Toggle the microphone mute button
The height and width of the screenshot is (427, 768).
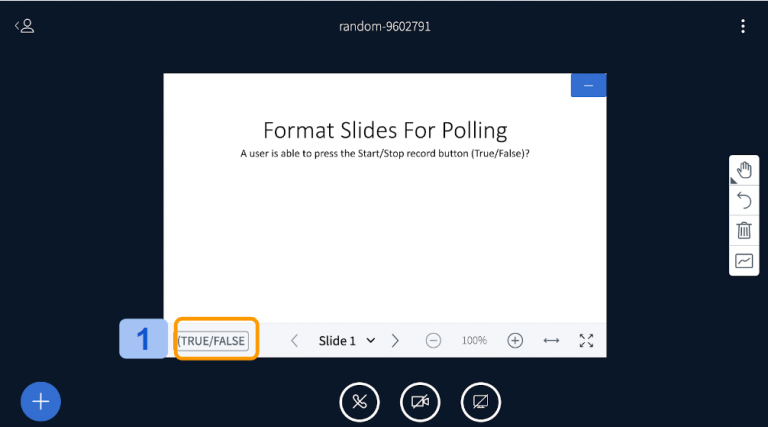(360, 402)
